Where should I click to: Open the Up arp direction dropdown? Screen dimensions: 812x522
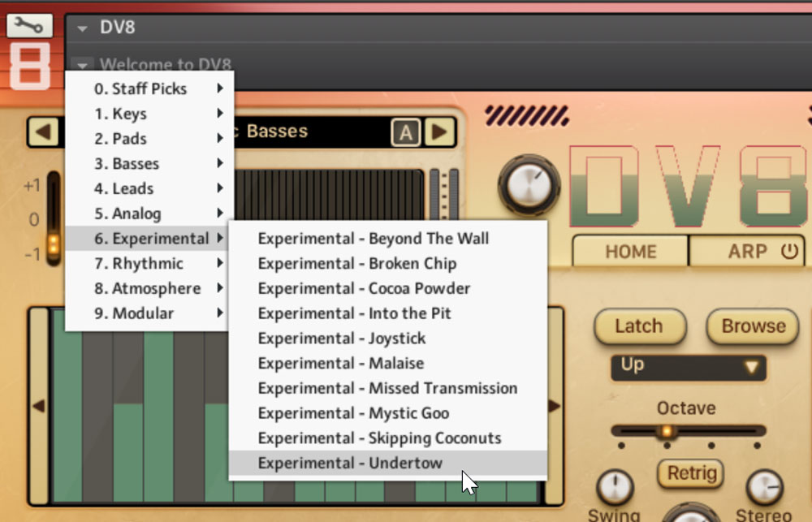click(689, 367)
